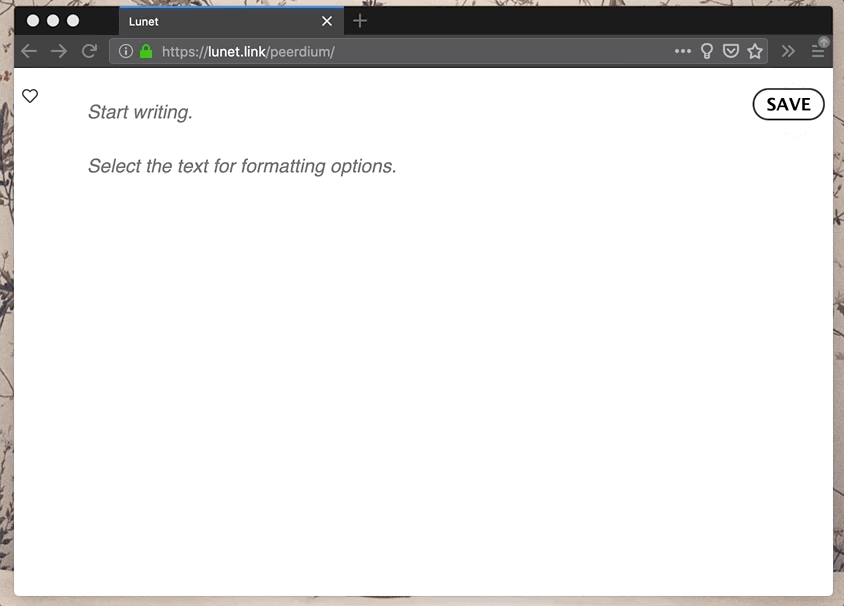
Task: Click the 'Start writing.' title placeholder
Action: point(140,112)
